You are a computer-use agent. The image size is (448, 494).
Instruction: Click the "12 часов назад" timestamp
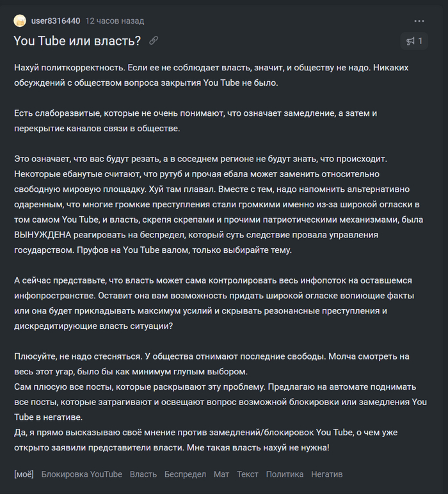(x=115, y=20)
